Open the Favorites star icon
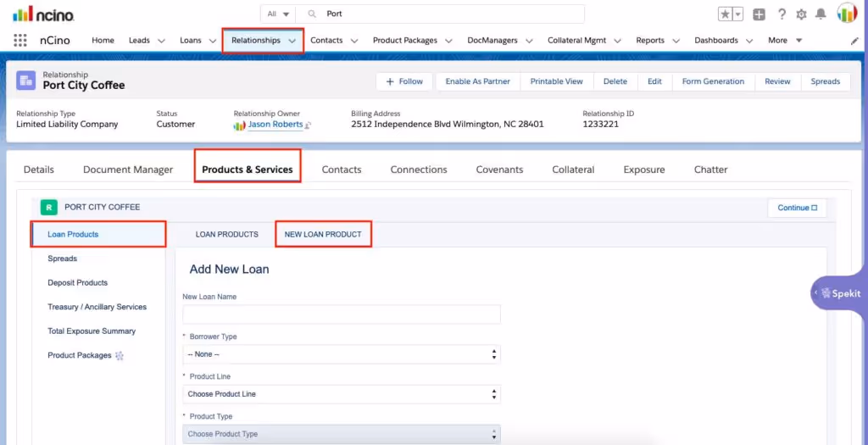The height and width of the screenshot is (445, 868). point(725,14)
